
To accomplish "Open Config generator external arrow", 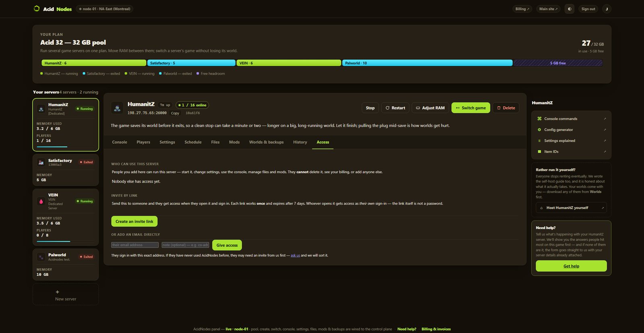I will click(x=605, y=130).
